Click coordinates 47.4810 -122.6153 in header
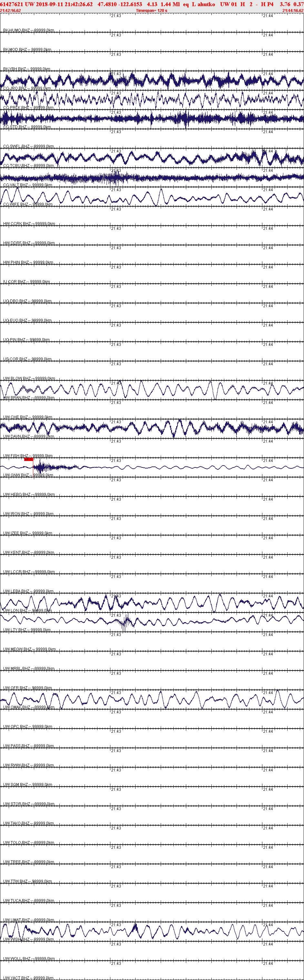This screenshot has height=980, width=304. point(120,4)
